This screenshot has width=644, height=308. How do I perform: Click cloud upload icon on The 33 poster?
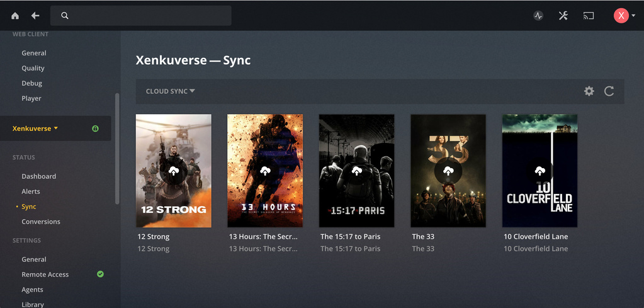(448, 171)
